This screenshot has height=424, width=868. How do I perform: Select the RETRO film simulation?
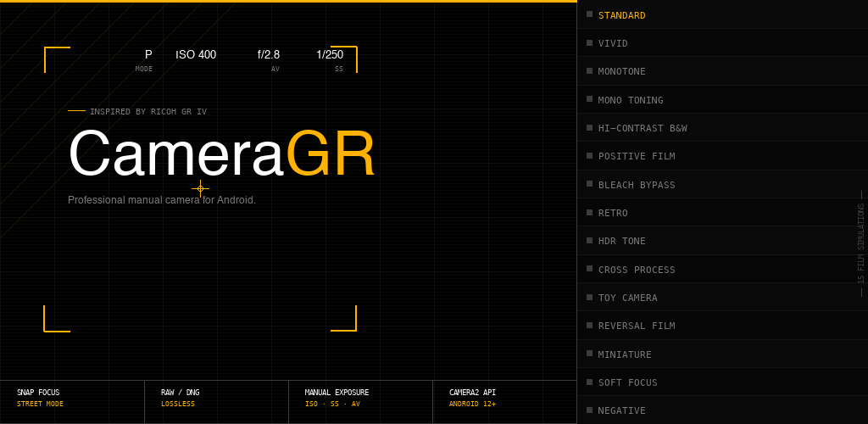[722, 213]
